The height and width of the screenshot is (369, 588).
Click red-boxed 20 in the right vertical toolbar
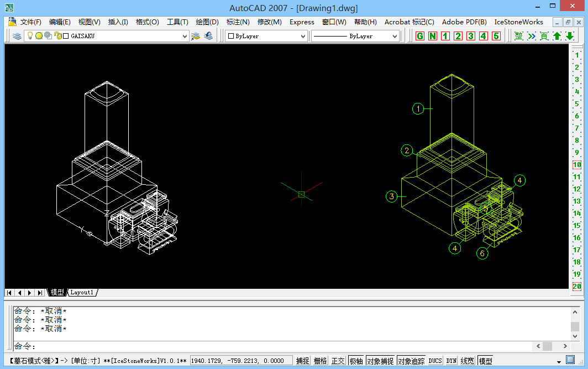click(x=577, y=287)
